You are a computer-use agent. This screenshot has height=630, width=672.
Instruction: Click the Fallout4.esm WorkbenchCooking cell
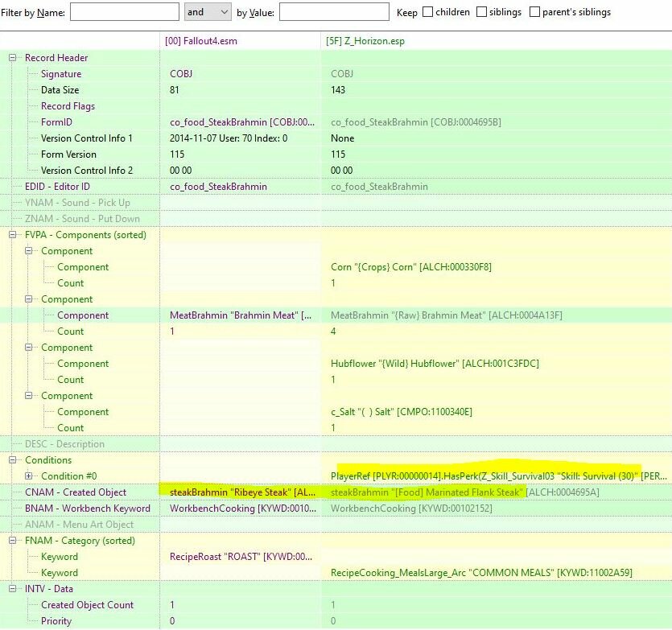pyautogui.click(x=242, y=509)
